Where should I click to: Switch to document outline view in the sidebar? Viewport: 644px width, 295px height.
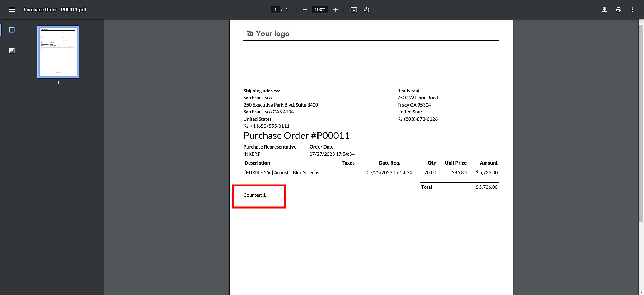(12, 51)
